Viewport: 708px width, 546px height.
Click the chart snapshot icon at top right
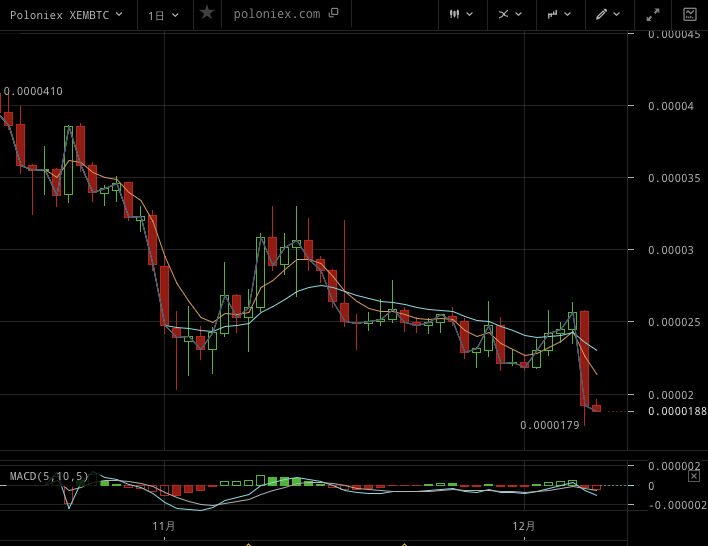[690, 14]
